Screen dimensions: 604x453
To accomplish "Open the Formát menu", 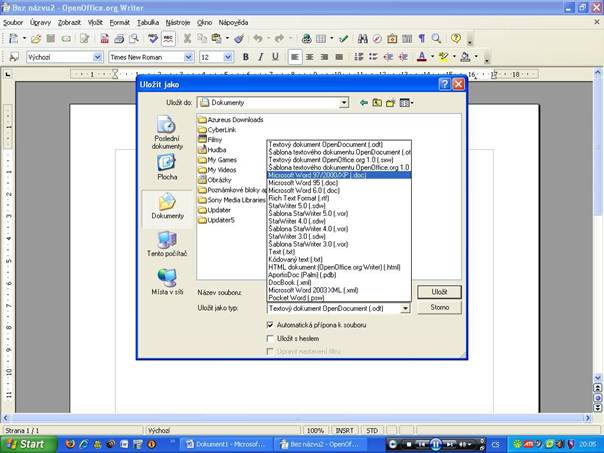I will click(x=120, y=23).
